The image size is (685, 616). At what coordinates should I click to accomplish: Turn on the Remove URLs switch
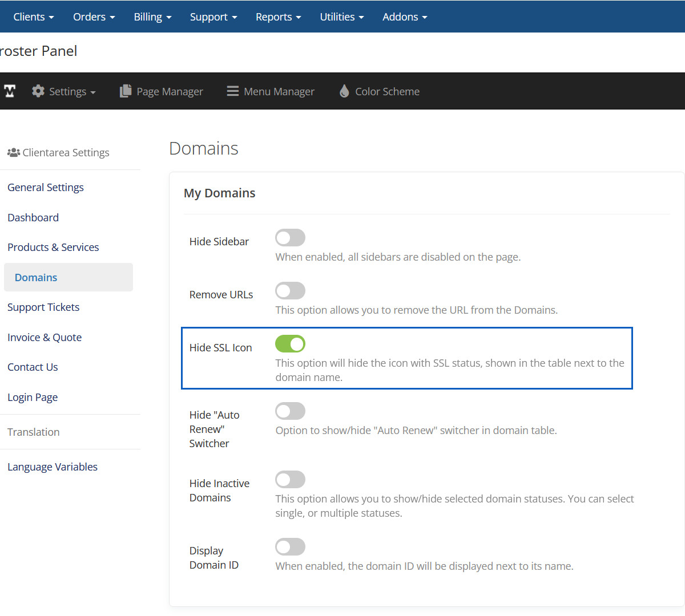click(290, 291)
